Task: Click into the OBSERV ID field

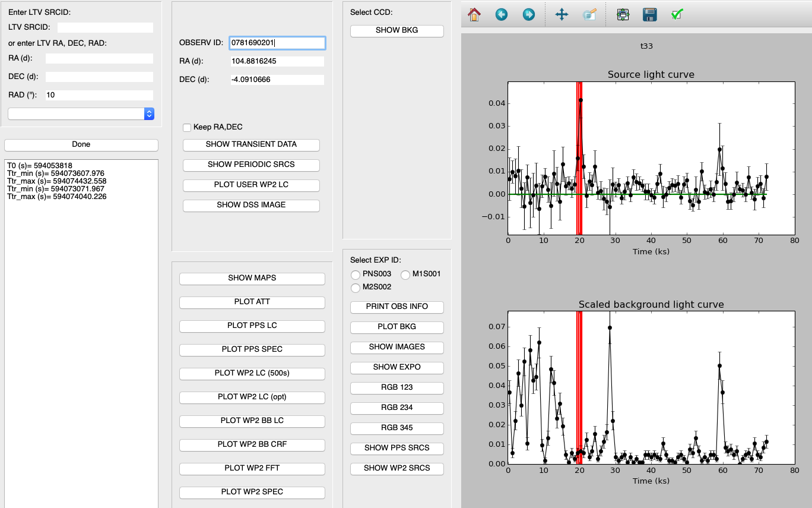Action: (277, 43)
